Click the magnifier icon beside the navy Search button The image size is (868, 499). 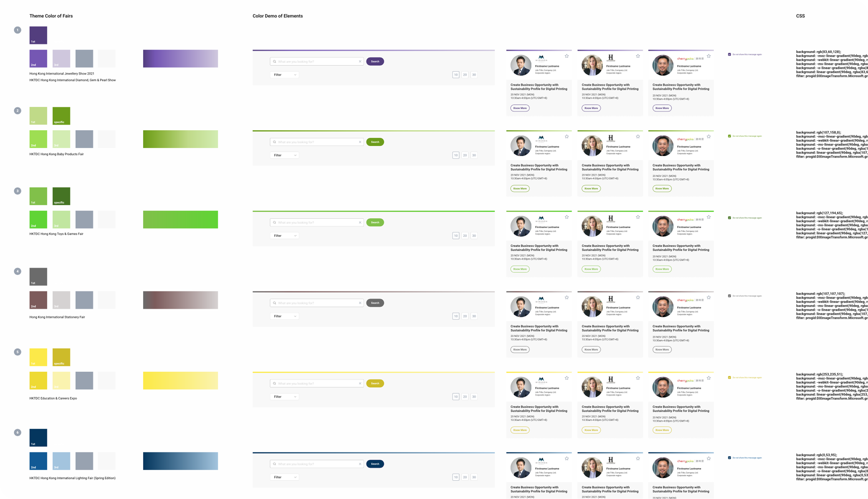274,464
